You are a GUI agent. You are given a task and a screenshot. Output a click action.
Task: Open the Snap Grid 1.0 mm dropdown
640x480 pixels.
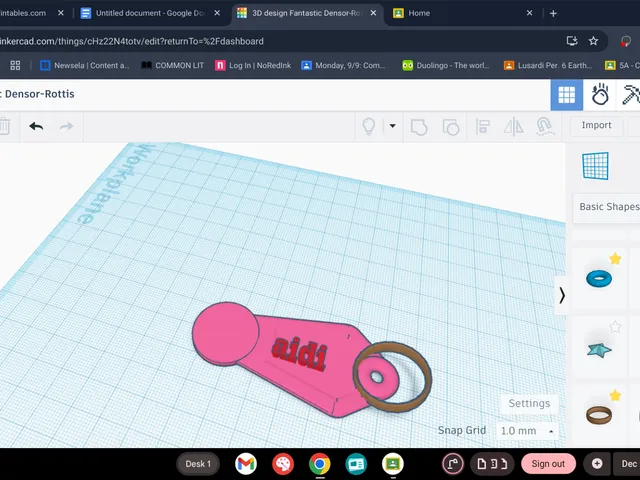(527, 431)
